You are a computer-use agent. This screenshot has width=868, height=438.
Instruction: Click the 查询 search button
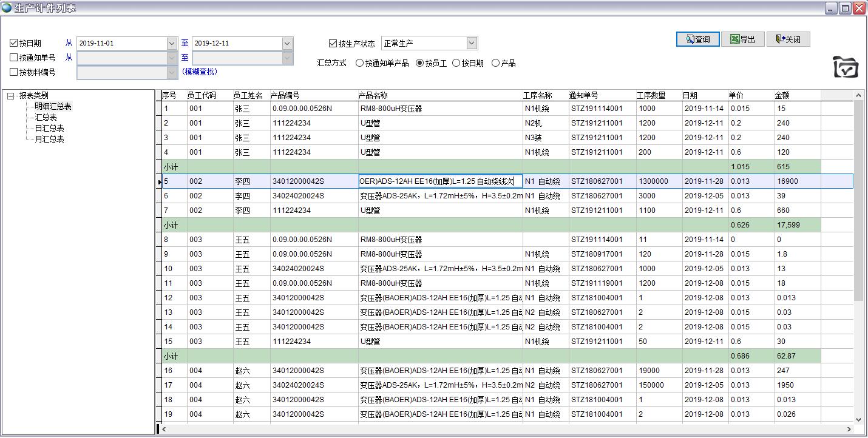(x=697, y=39)
